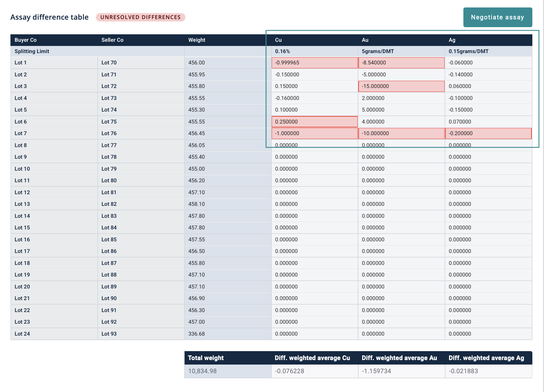This screenshot has width=544, height=392.
Task: Select the Au column header
Action: [365, 40]
